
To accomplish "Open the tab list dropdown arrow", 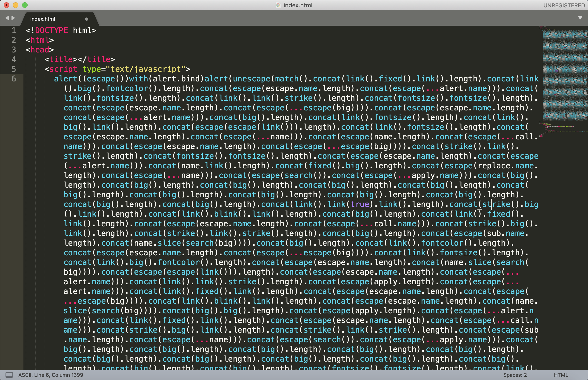I will 580,18.
